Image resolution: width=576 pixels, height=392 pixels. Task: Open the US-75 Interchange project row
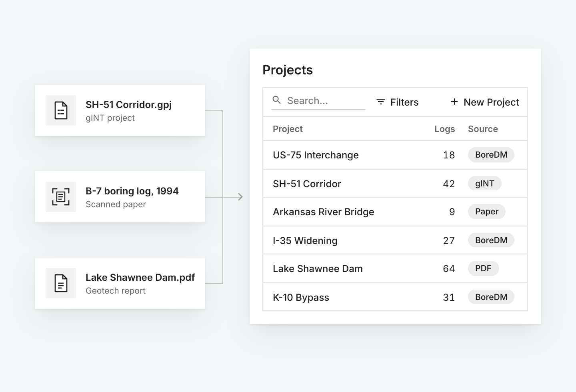(395, 155)
